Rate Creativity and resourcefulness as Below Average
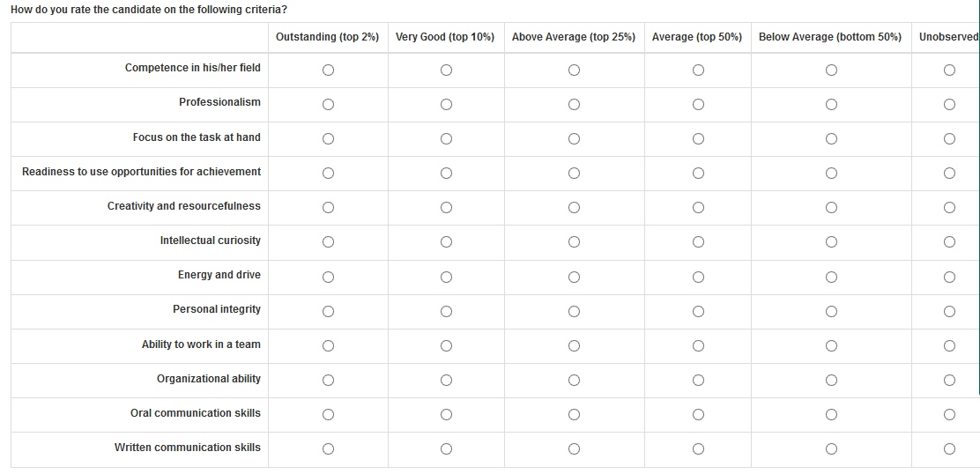980x474 pixels. (831, 208)
